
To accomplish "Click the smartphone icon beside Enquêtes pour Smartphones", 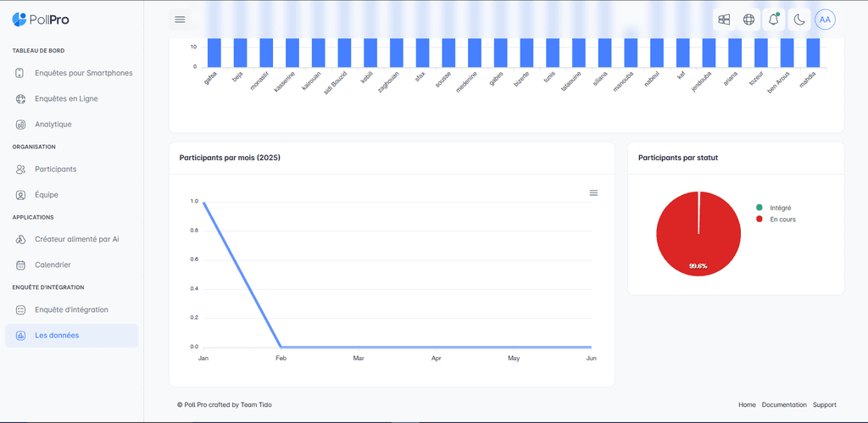I will (20, 73).
